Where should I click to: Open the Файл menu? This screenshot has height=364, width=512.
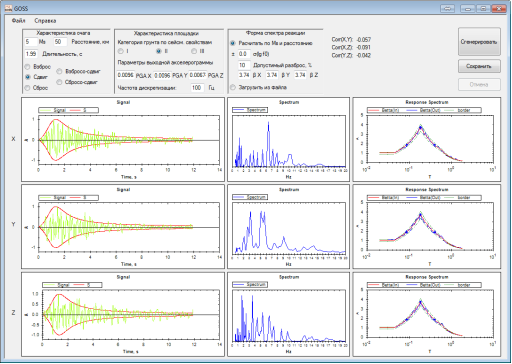[18, 21]
